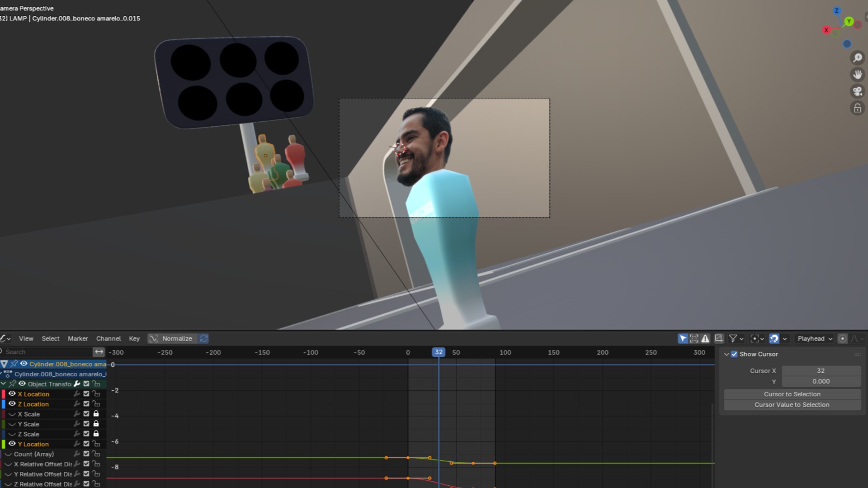Uncheck the Y Location channel checkbox
The image size is (868, 488).
click(x=86, y=444)
